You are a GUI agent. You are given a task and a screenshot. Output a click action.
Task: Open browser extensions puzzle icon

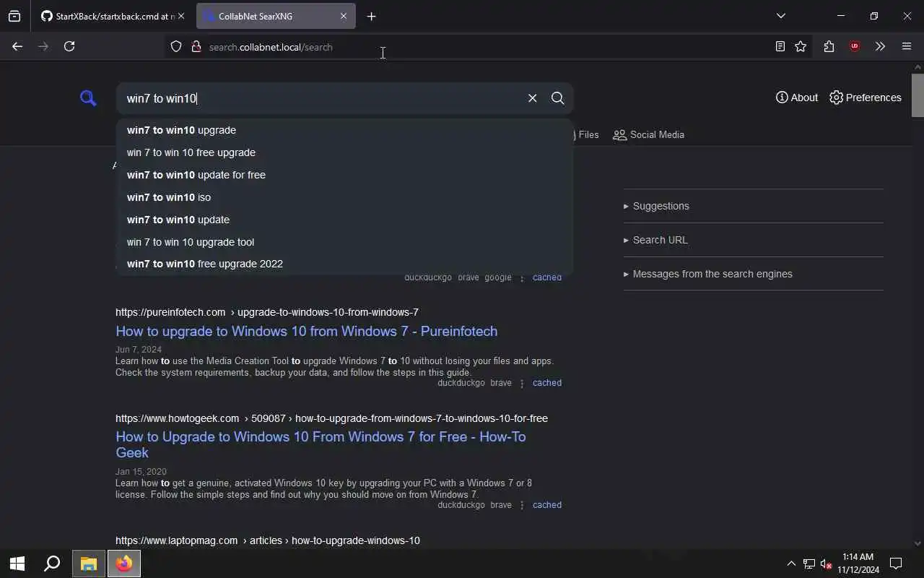(829, 46)
